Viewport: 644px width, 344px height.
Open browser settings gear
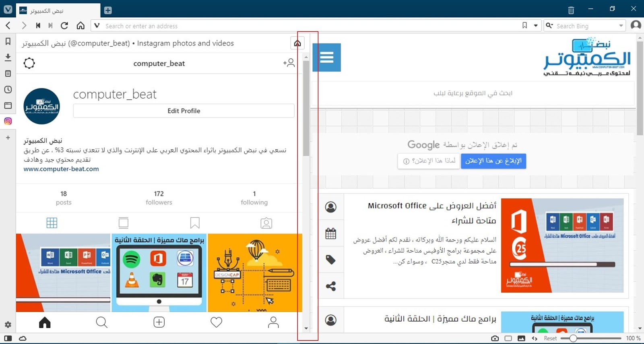click(x=8, y=325)
